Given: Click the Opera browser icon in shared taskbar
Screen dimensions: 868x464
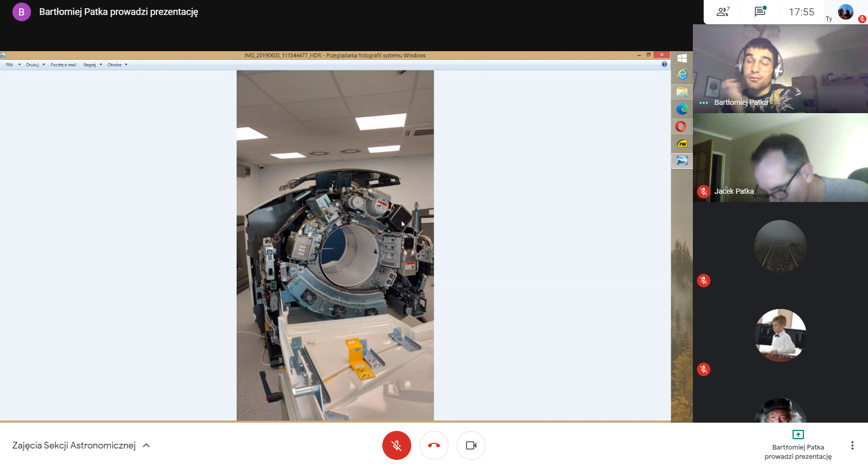Looking at the screenshot, I should pos(681,127).
